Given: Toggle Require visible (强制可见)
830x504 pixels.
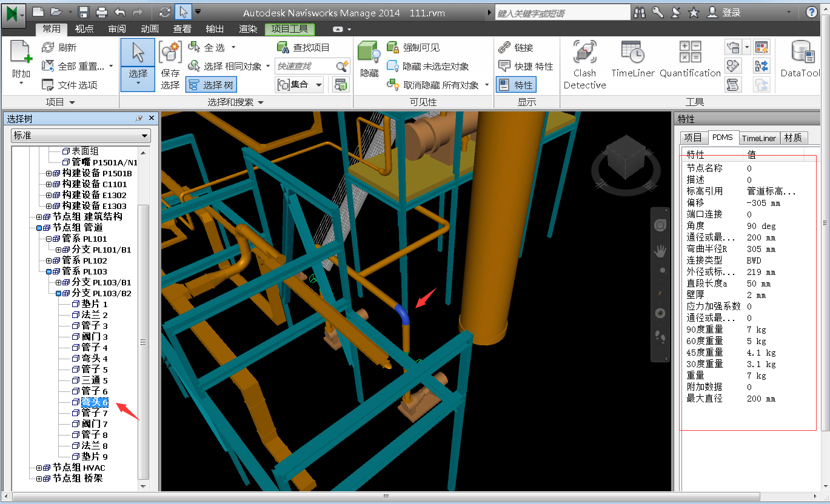Looking at the screenshot, I should [x=413, y=47].
